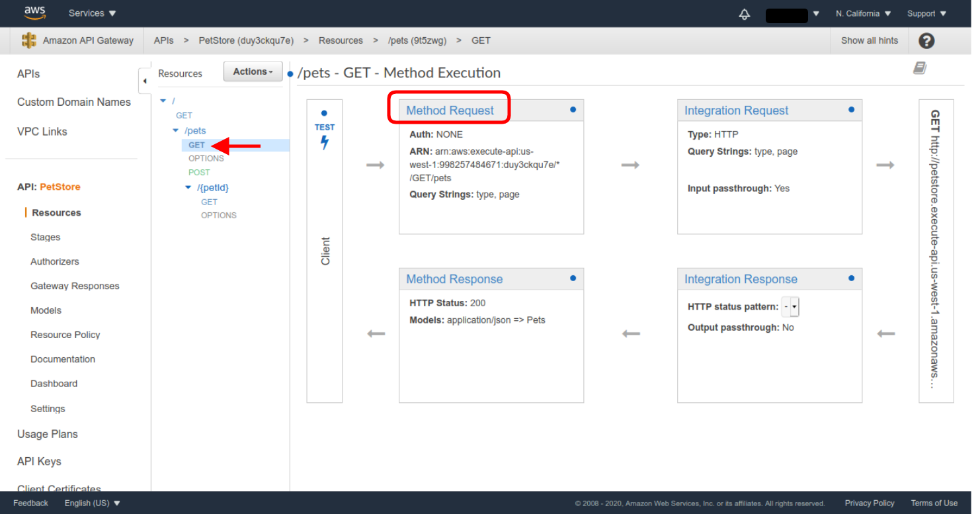Open the Integration Response link
The image size is (980, 514).
click(741, 279)
